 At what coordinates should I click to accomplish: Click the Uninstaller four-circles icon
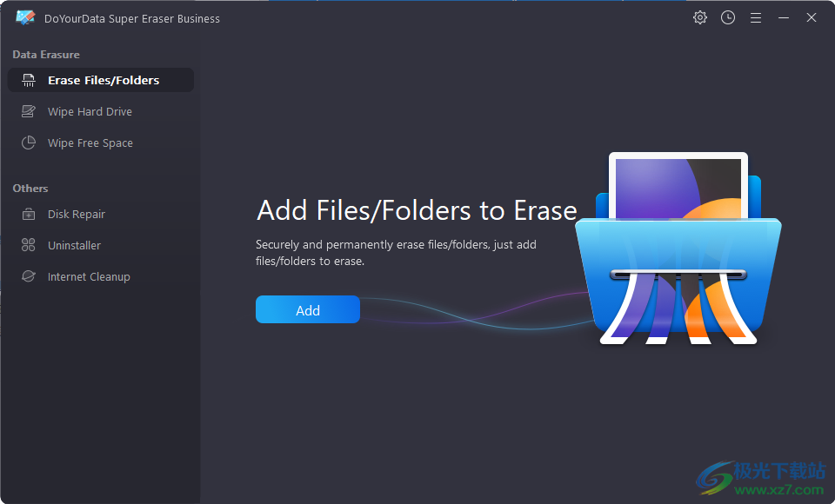point(28,245)
